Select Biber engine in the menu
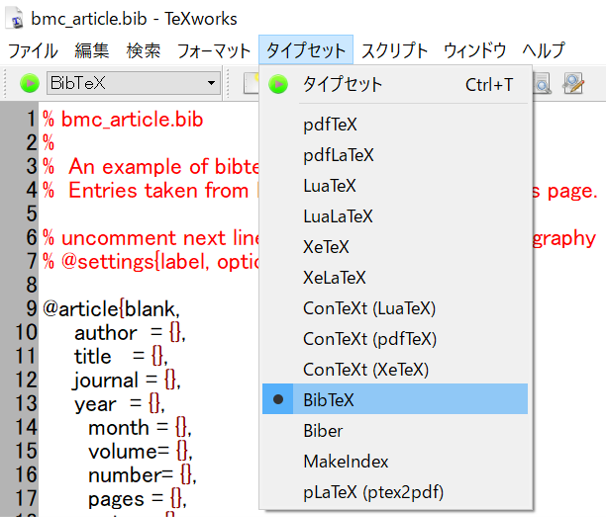The height and width of the screenshot is (517, 606). click(x=395, y=430)
